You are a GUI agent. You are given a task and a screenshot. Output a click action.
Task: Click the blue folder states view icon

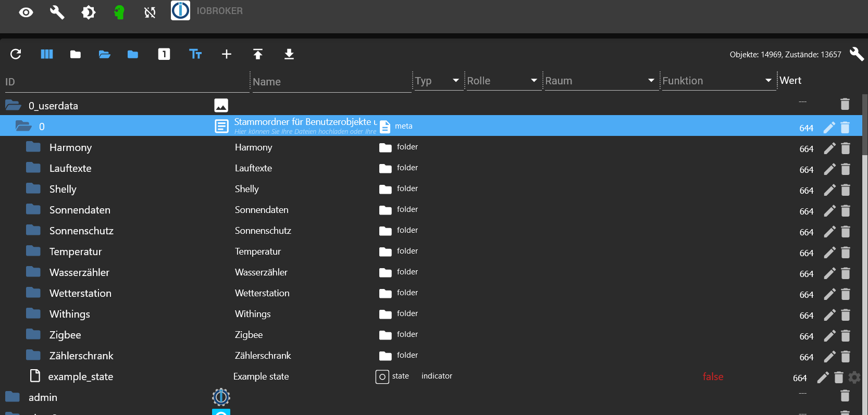133,54
